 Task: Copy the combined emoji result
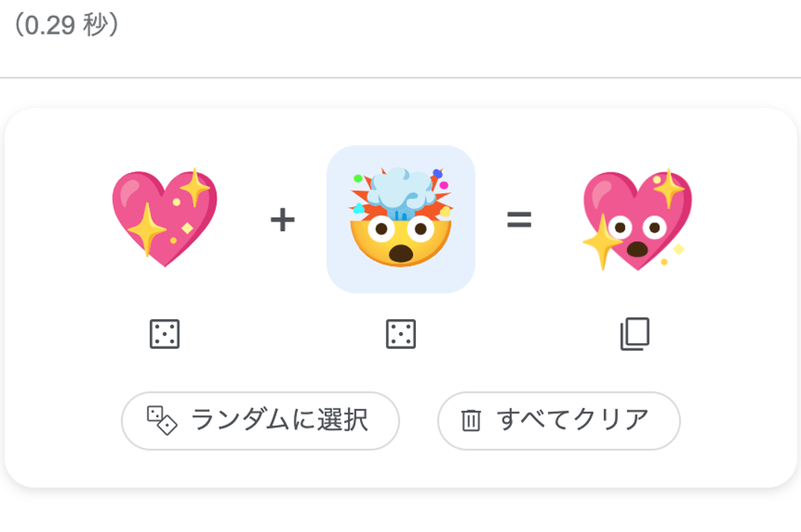[635, 335]
